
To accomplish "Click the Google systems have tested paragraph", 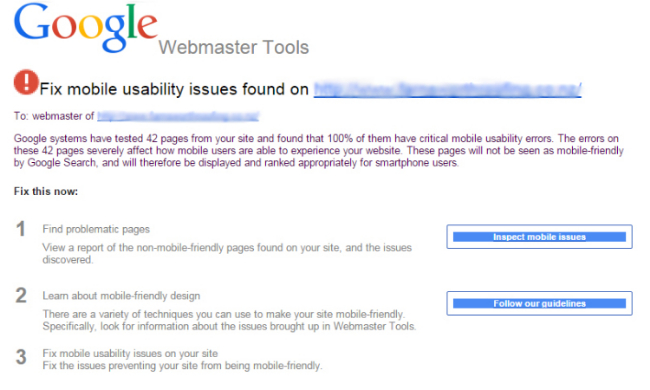I will (x=318, y=150).
